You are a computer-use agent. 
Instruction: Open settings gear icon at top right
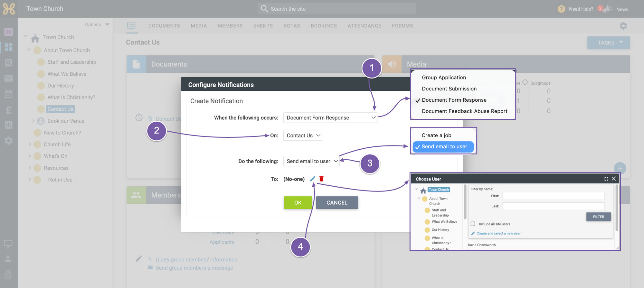[623, 26]
